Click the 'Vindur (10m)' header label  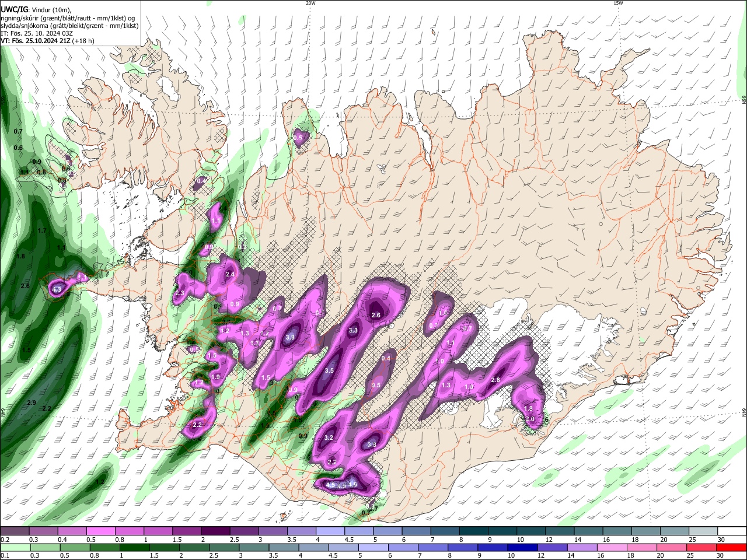point(50,9)
